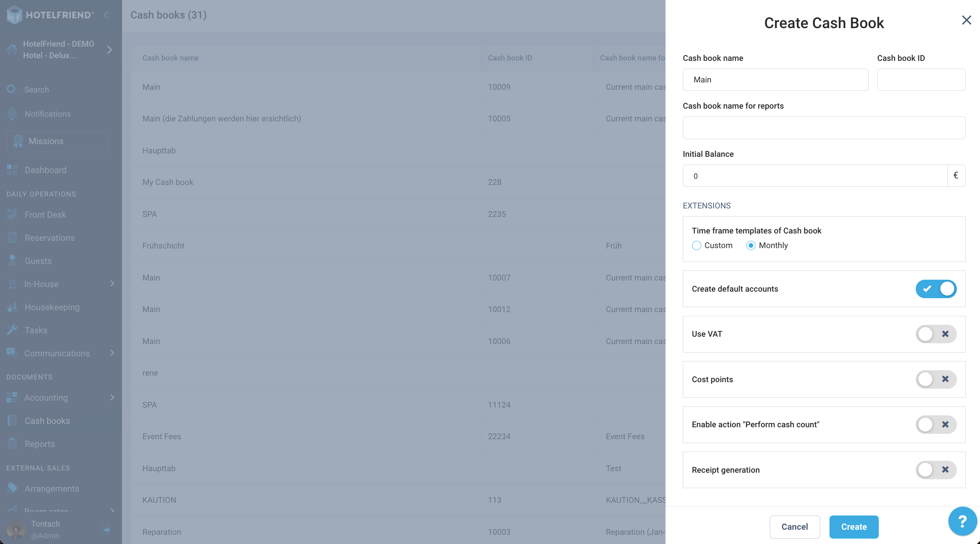Click the Dashboard tiles icon
980x544 pixels.
12,170
